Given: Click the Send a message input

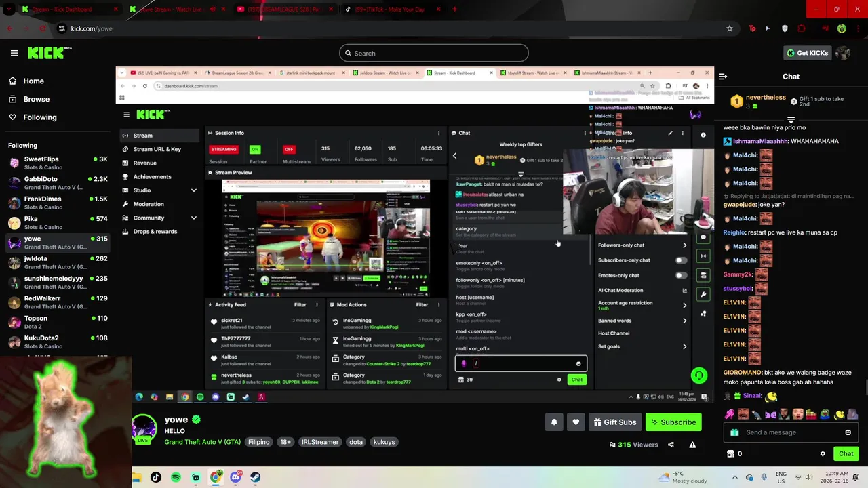Looking at the screenshot, I should click(791, 432).
